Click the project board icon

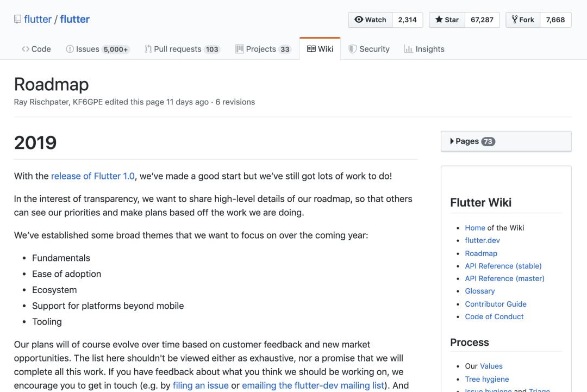pyautogui.click(x=240, y=49)
